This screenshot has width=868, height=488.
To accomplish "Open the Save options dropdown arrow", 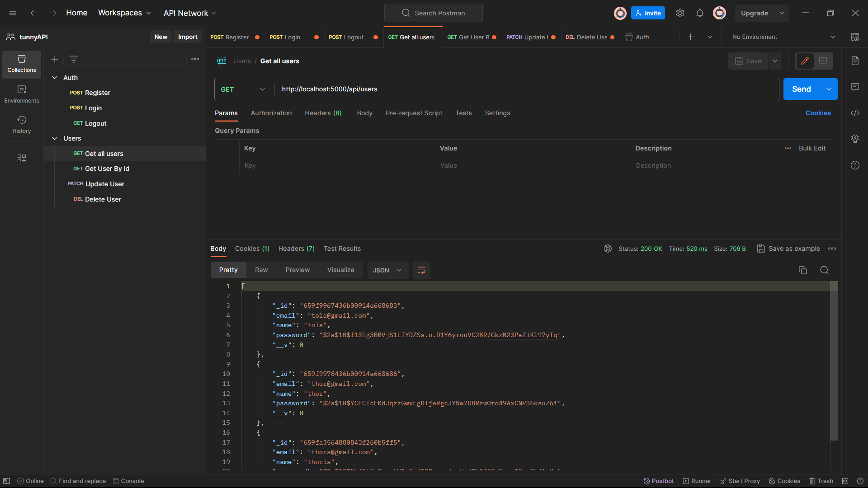I will tap(775, 61).
